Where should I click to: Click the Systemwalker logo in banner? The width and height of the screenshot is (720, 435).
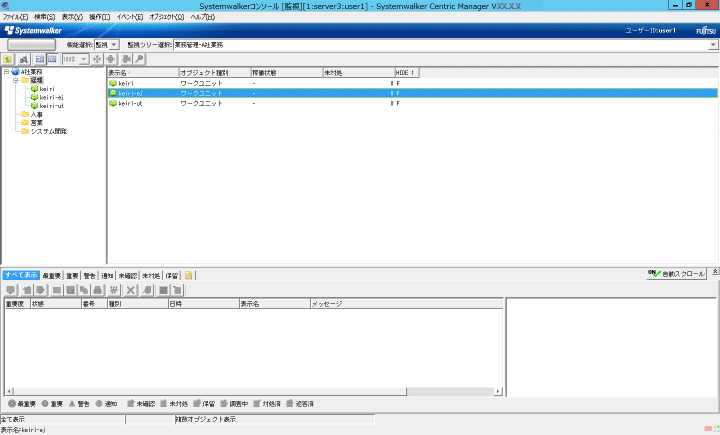coord(33,30)
